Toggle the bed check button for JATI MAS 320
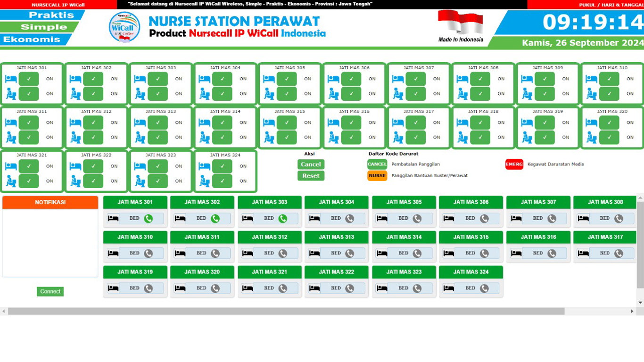 pyautogui.click(x=609, y=123)
